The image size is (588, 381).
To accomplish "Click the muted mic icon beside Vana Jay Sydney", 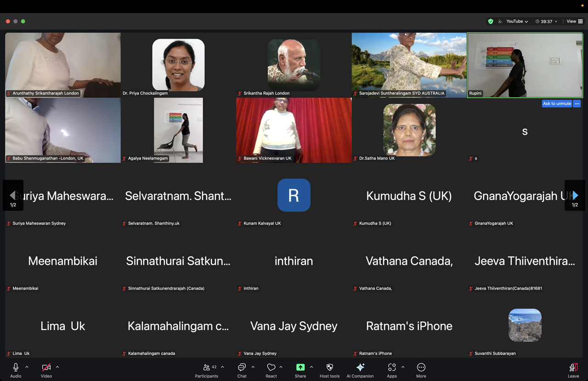I will (240, 353).
